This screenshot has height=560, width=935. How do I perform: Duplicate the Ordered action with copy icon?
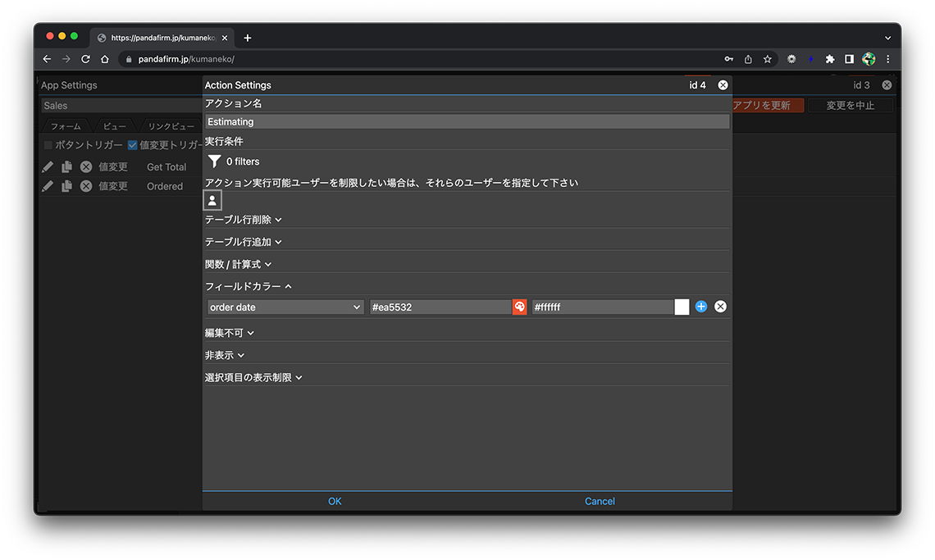click(x=66, y=186)
